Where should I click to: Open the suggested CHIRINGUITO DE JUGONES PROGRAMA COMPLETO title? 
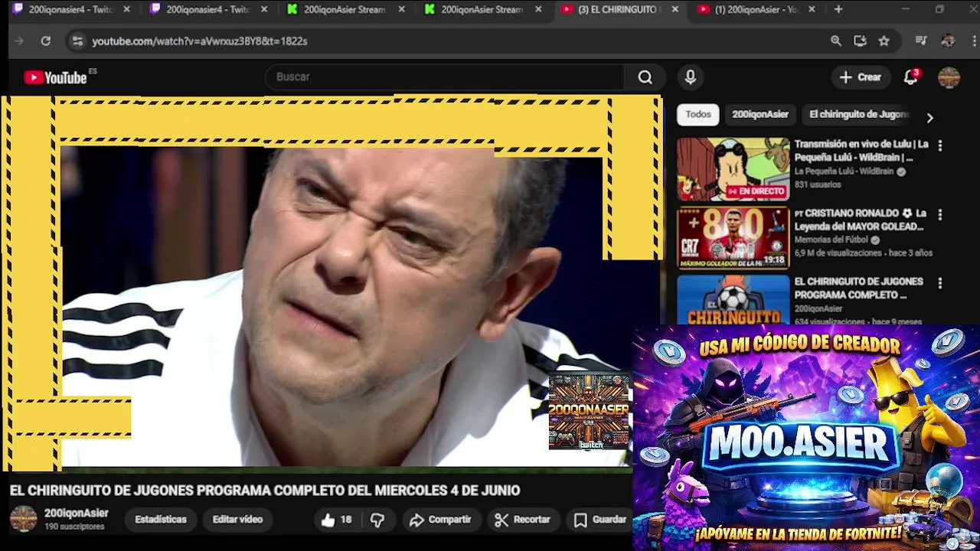coord(858,288)
